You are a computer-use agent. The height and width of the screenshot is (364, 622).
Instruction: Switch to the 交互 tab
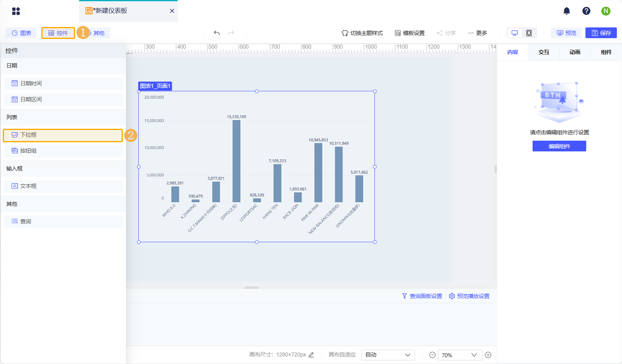(544, 52)
